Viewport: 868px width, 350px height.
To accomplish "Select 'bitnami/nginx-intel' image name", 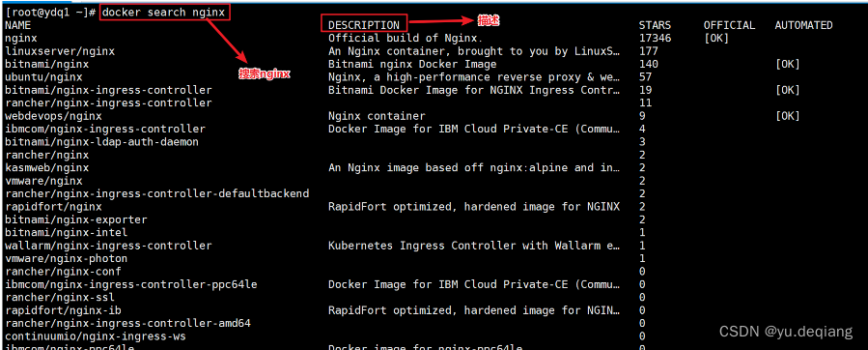I will coord(67,233).
